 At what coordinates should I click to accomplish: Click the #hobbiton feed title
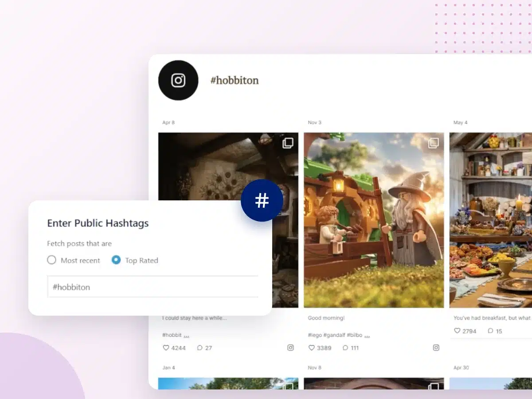pyautogui.click(x=234, y=80)
